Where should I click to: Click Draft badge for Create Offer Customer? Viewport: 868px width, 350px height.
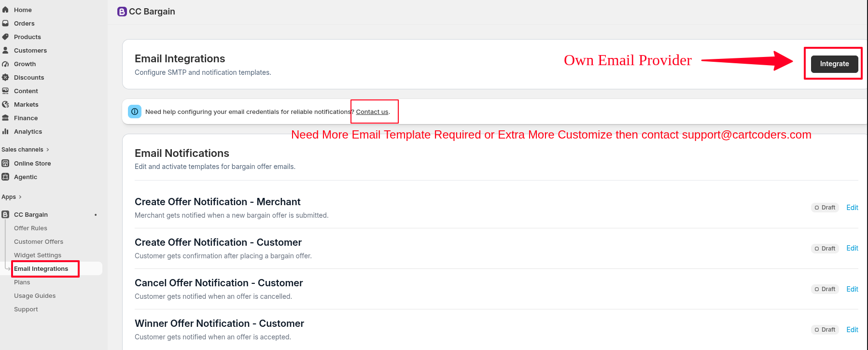click(825, 249)
